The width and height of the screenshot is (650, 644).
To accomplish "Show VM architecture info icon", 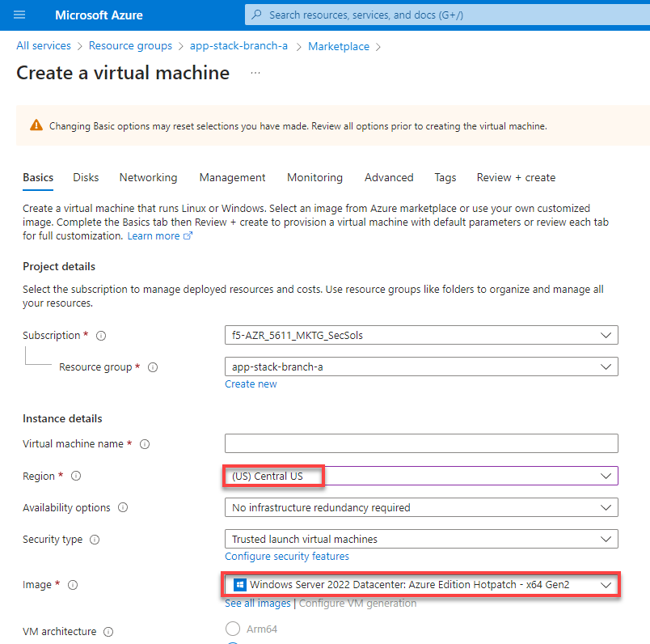I will (x=108, y=632).
